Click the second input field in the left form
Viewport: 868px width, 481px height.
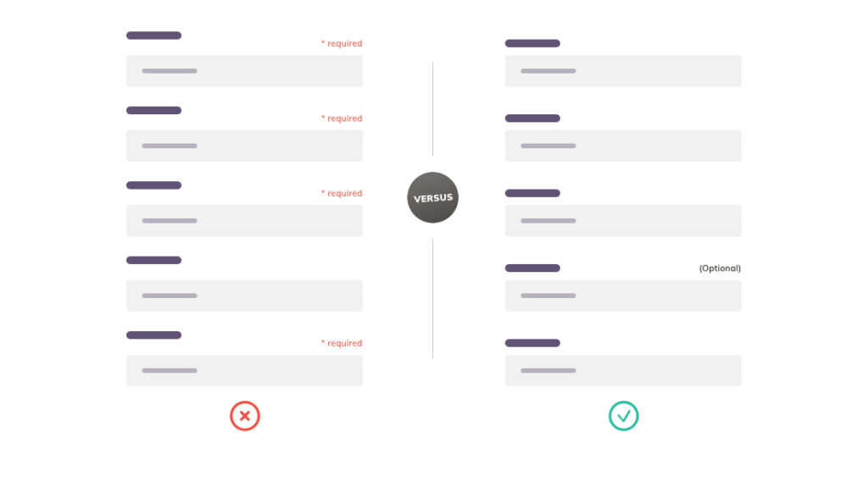click(244, 146)
